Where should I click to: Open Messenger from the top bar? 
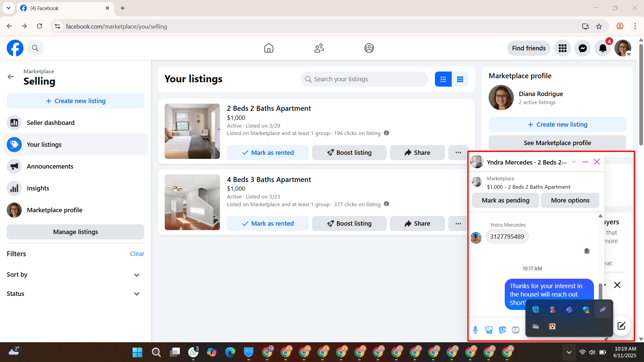point(583,48)
